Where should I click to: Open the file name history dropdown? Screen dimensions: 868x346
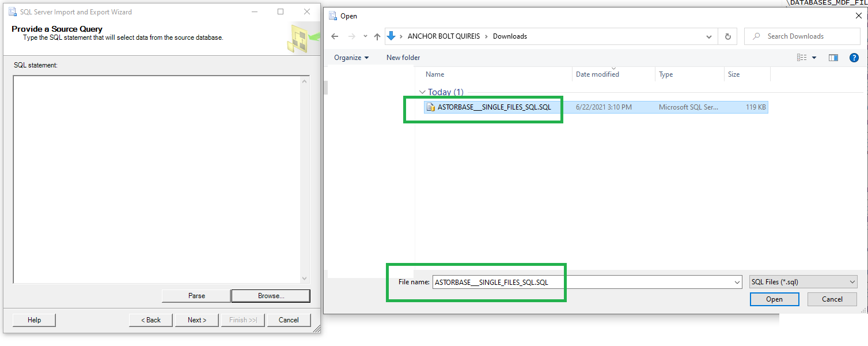[737, 282]
